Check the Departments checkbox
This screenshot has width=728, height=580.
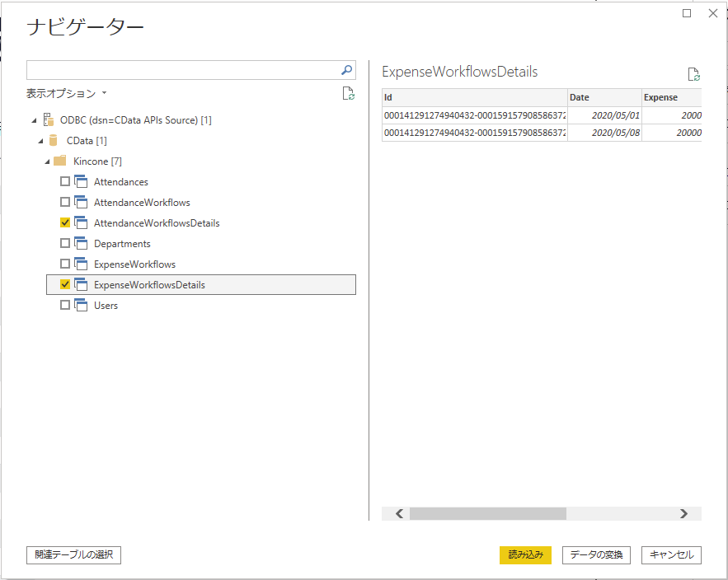(x=65, y=243)
